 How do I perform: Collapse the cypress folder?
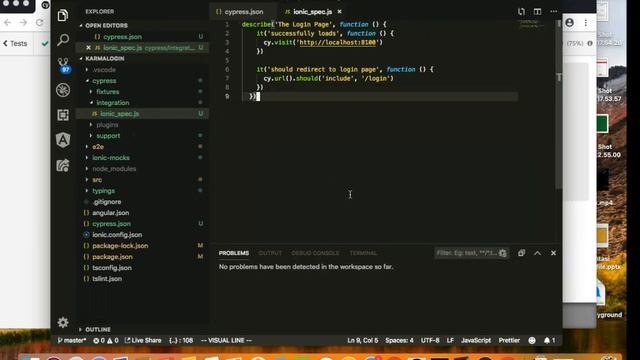[x=104, y=81]
